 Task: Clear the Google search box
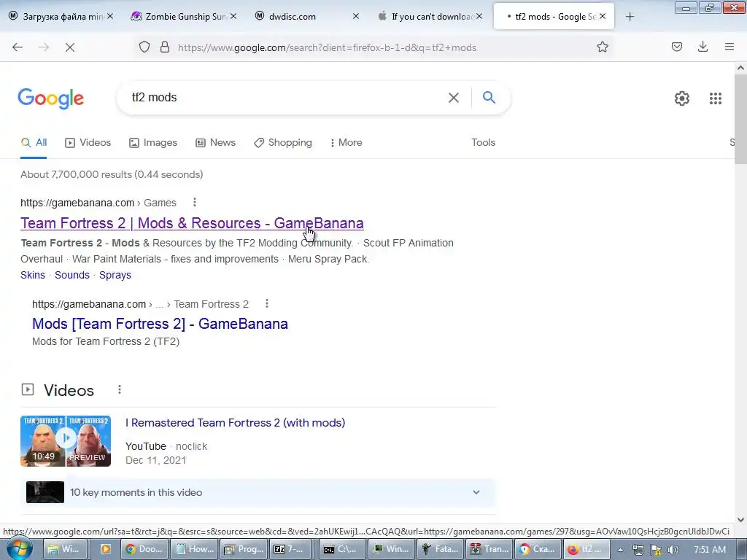pos(454,98)
